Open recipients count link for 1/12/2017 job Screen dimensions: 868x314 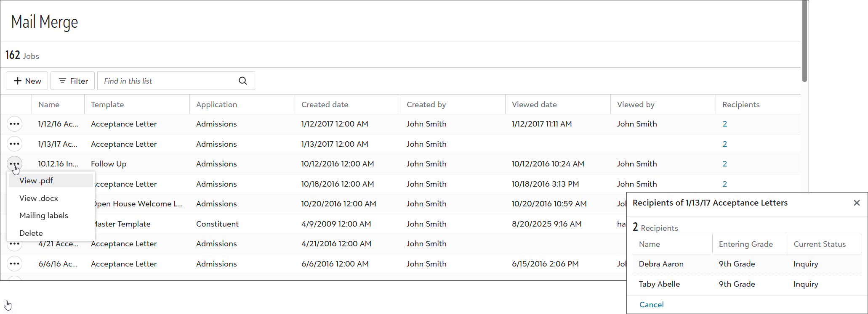724,124
